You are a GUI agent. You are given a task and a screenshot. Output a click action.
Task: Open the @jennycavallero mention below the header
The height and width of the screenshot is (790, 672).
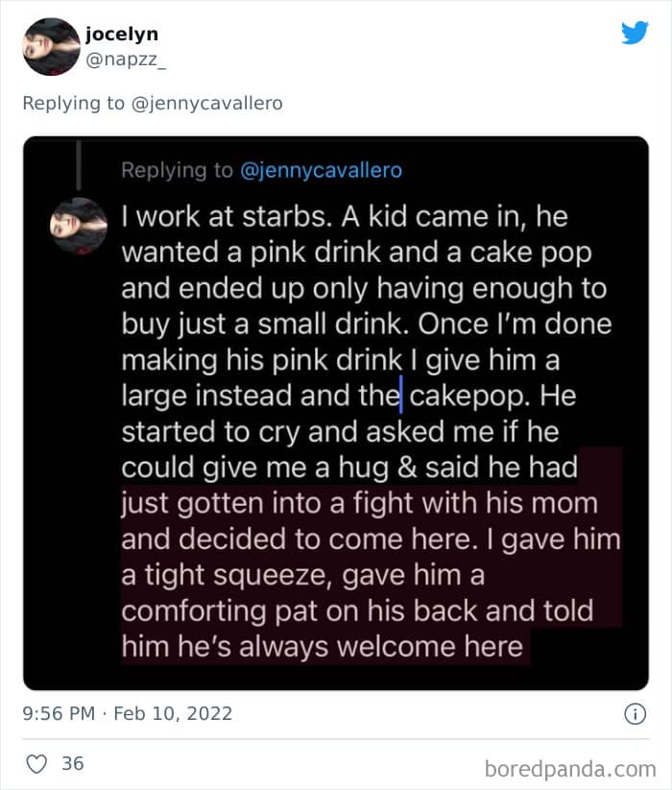pos(206,103)
